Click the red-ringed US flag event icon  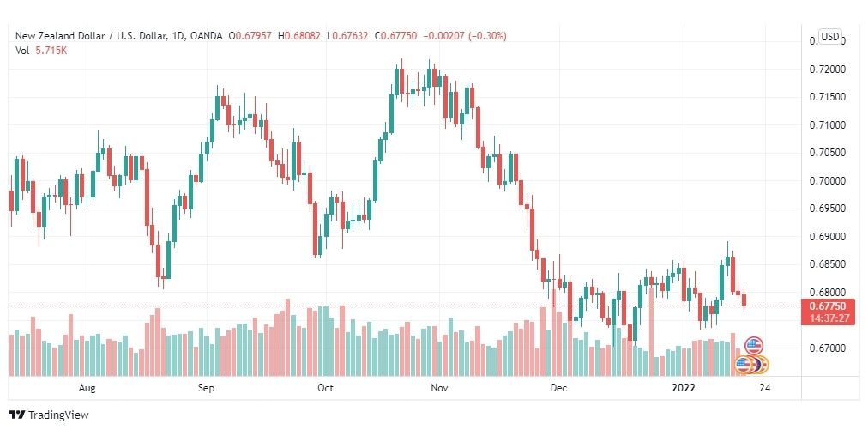[753, 346]
